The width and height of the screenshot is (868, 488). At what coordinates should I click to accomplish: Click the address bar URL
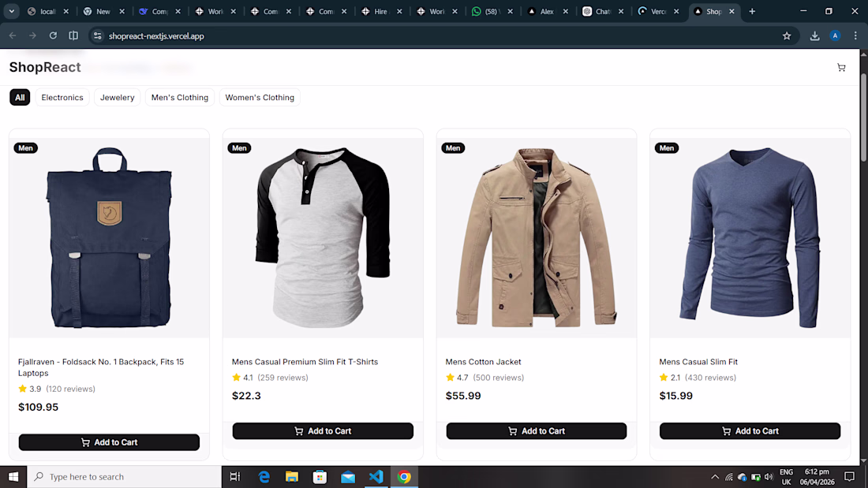(156, 36)
